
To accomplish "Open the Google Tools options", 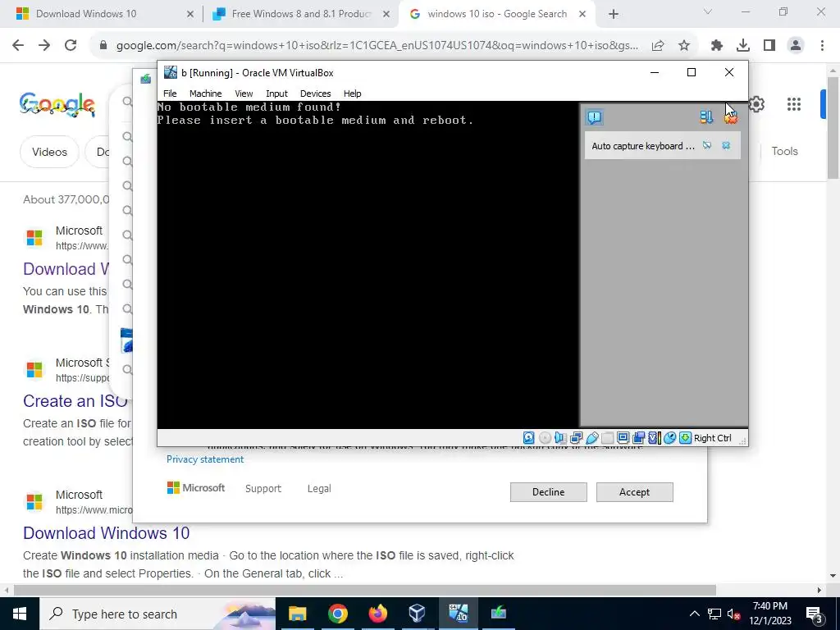I will point(784,151).
